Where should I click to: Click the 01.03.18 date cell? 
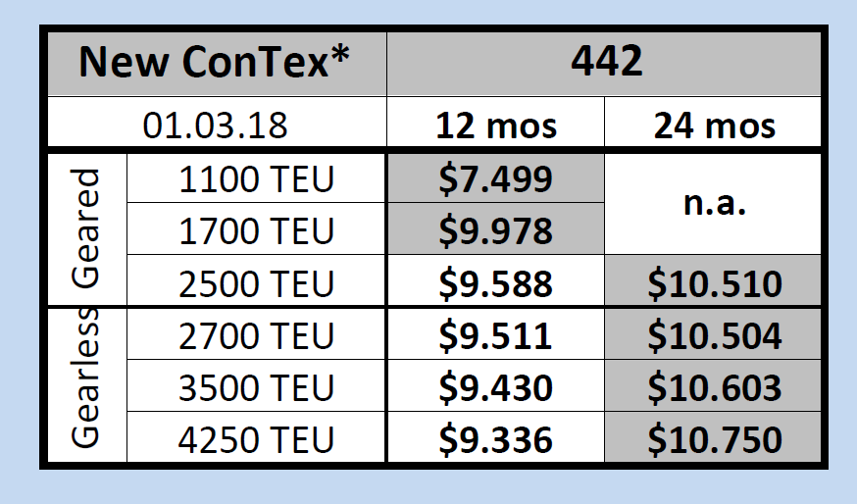[216, 126]
